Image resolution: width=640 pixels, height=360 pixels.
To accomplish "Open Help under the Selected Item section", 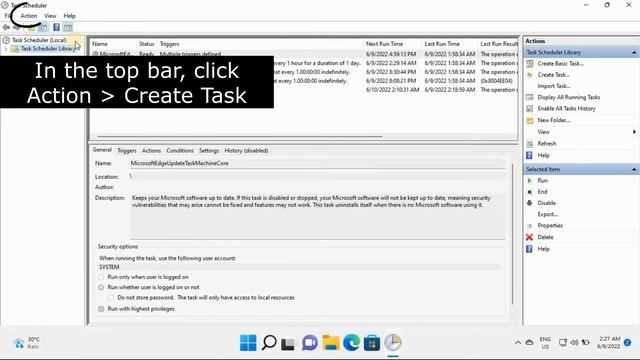I will [543, 249].
